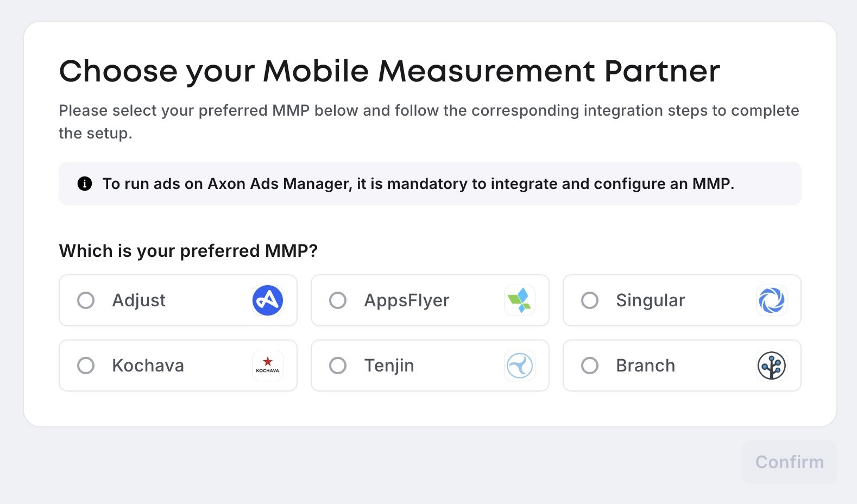Click the Adjust radio button
The height and width of the screenshot is (504, 857).
pos(86,300)
